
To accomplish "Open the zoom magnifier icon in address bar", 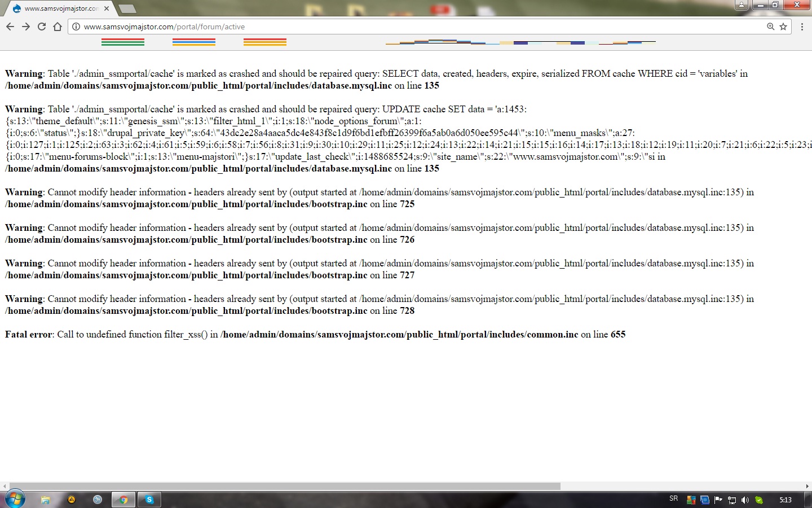I will point(770,27).
